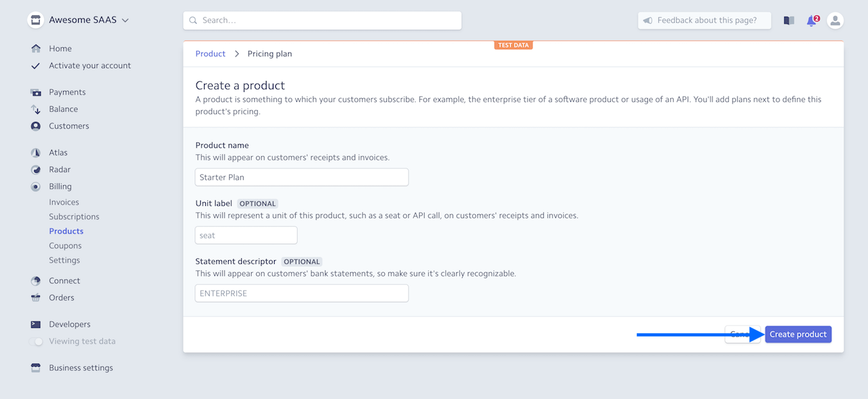Select Coupons in Billing submenu
Viewport: 868px width, 399px height.
pyautogui.click(x=65, y=246)
